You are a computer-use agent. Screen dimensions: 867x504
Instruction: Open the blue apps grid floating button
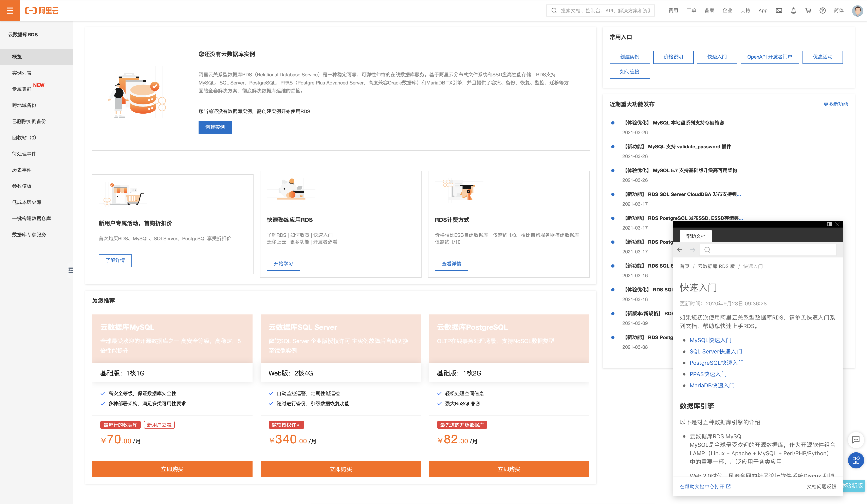coord(856,460)
